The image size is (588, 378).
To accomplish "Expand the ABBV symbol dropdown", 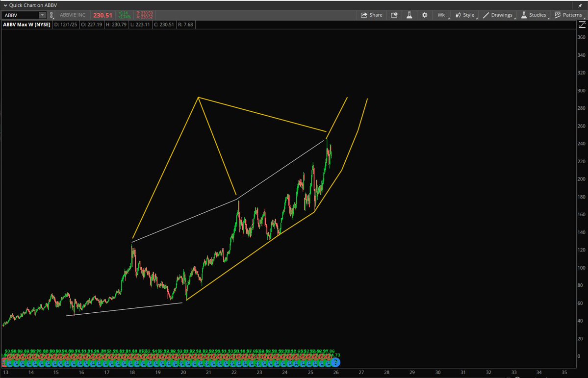I will (x=43, y=15).
